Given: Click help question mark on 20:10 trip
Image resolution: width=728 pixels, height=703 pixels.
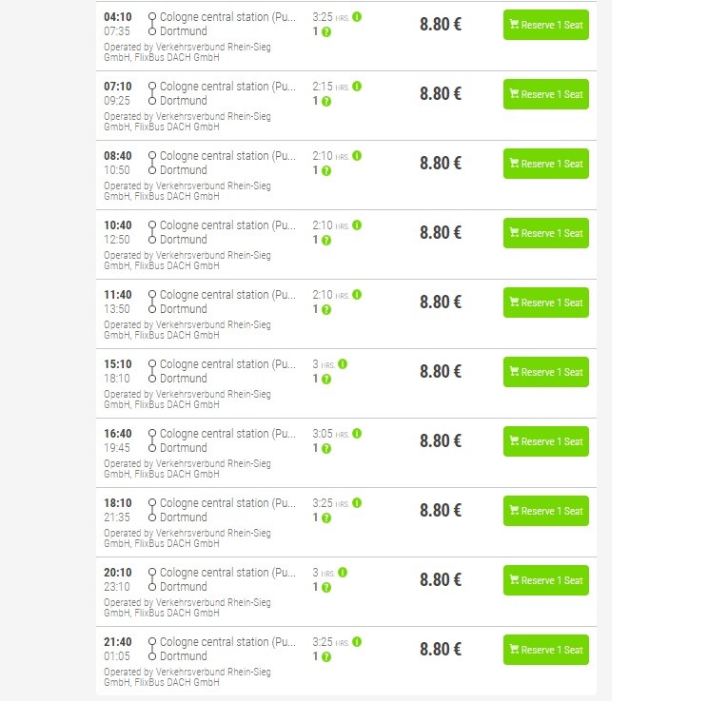Looking at the screenshot, I should pyautogui.click(x=326, y=587).
